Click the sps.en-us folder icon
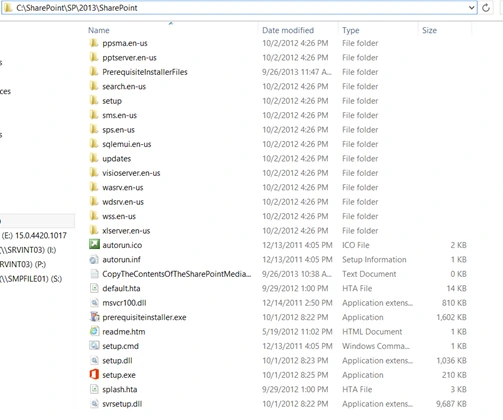 pyautogui.click(x=94, y=129)
